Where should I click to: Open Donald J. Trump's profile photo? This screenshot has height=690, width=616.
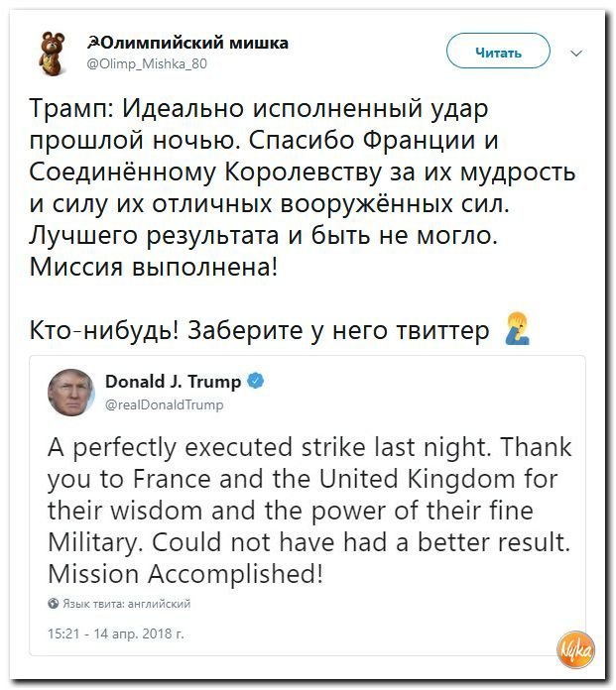click(70, 393)
